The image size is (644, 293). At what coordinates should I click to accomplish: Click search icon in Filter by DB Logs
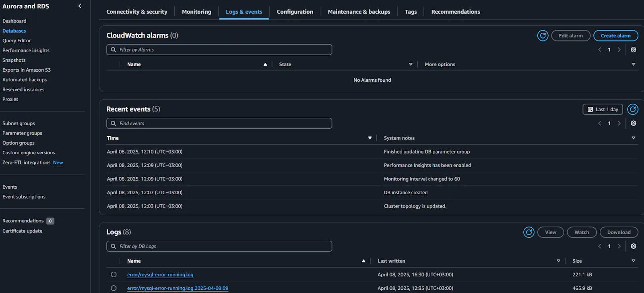coord(114,246)
